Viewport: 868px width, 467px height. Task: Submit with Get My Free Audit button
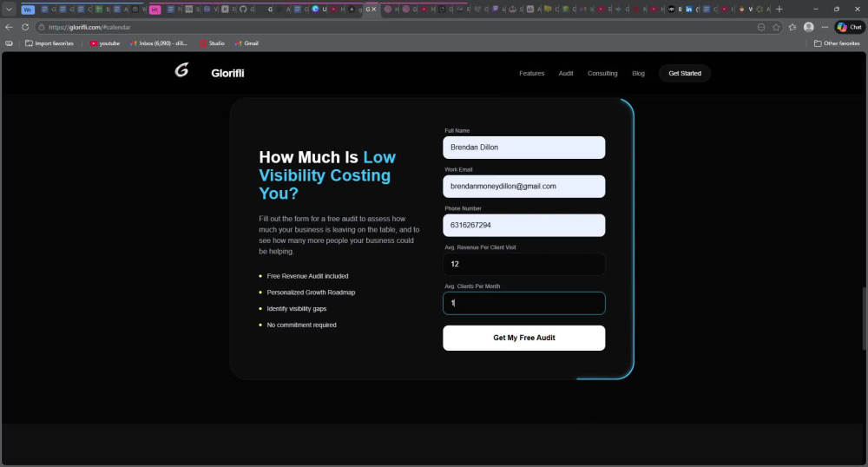click(523, 338)
